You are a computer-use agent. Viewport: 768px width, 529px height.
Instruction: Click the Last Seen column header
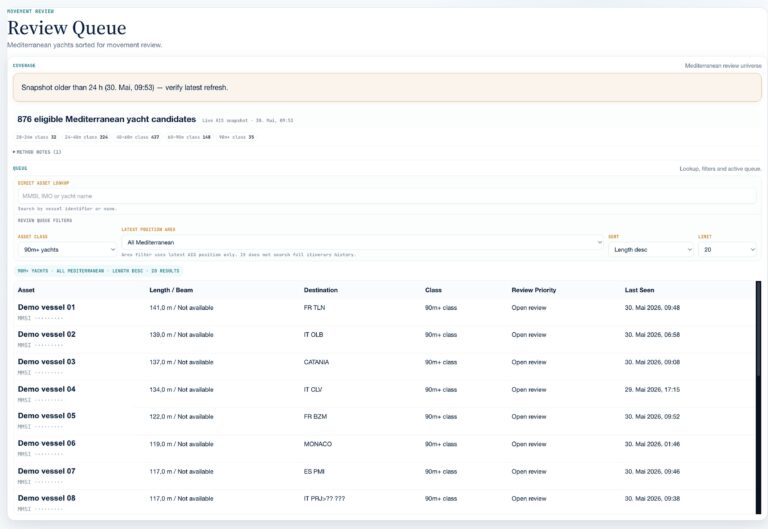[639, 290]
